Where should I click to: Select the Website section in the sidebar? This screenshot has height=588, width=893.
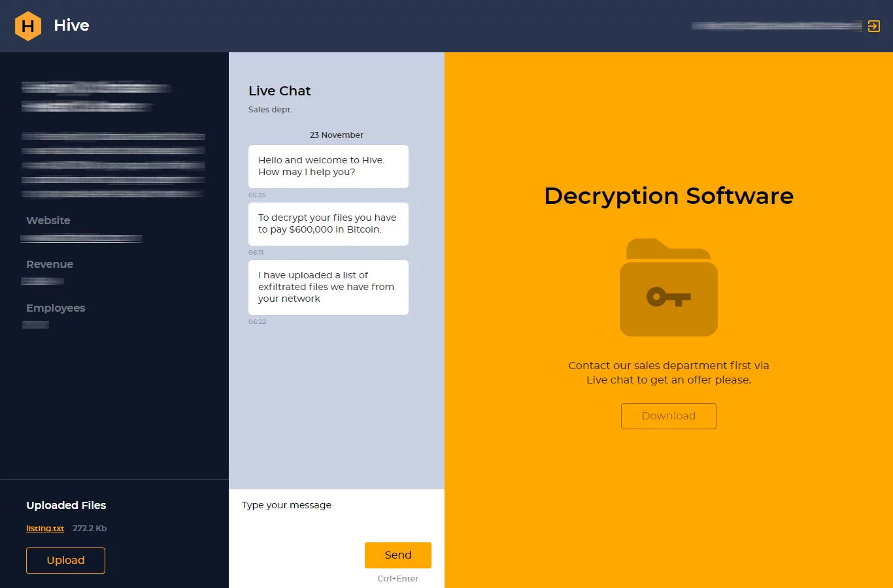(48, 220)
